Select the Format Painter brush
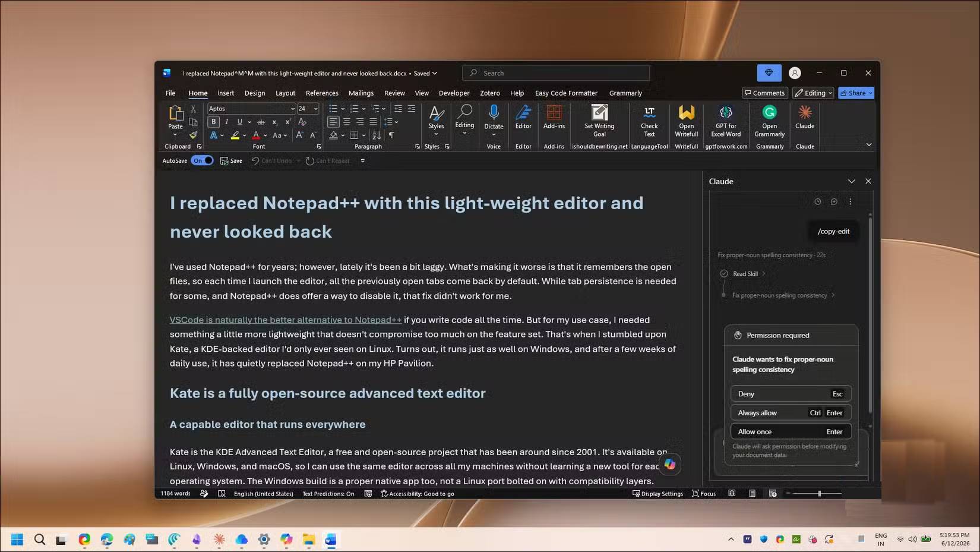The image size is (980, 552). coord(193,135)
